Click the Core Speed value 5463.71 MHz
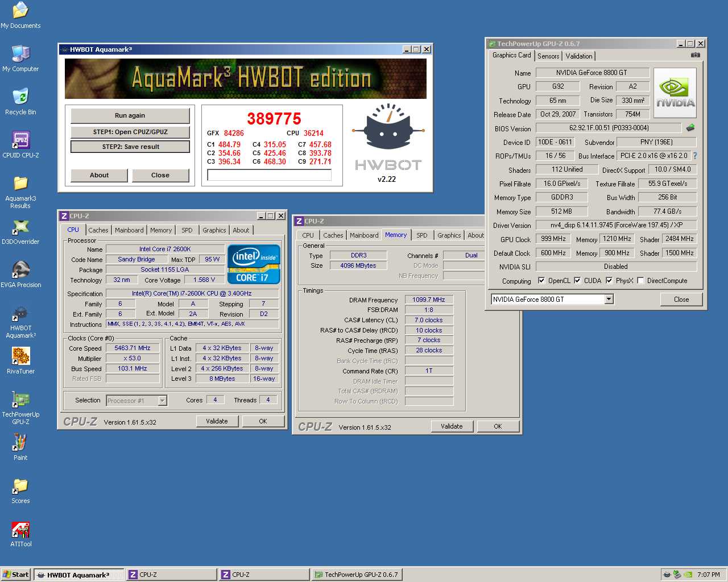 133,348
